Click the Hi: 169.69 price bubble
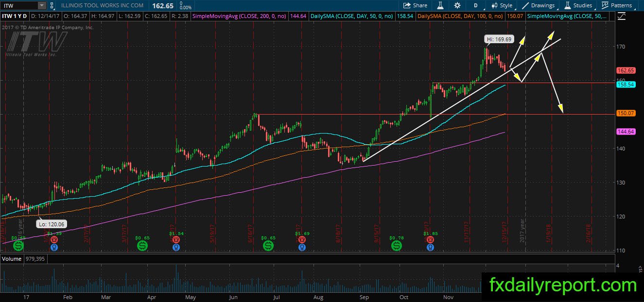The height and width of the screenshot is (302, 644). click(x=500, y=39)
